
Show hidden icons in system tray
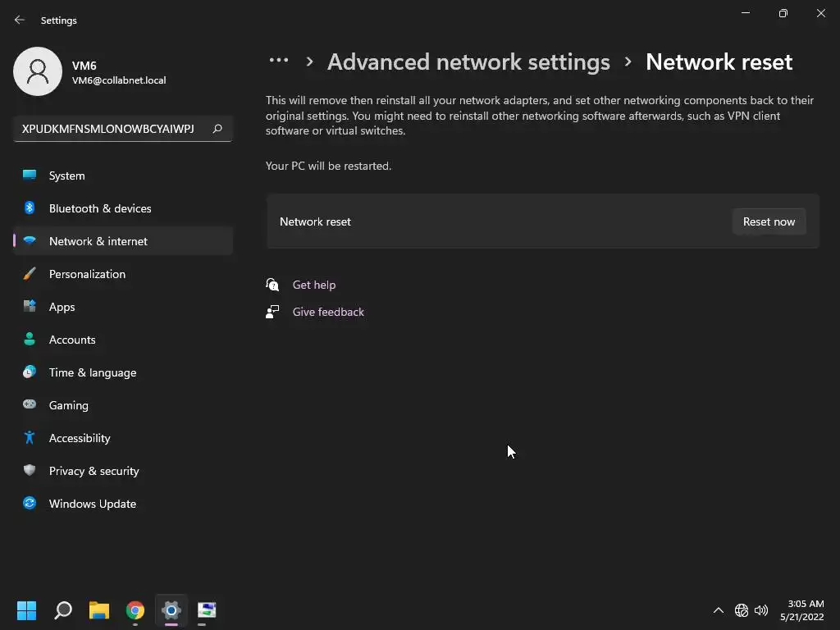[x=719, y=610]
